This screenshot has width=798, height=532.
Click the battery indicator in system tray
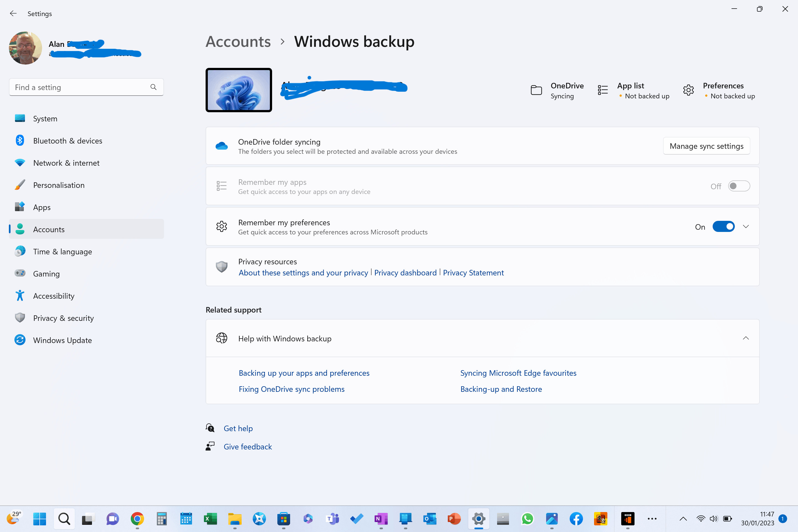click(727, 519)
